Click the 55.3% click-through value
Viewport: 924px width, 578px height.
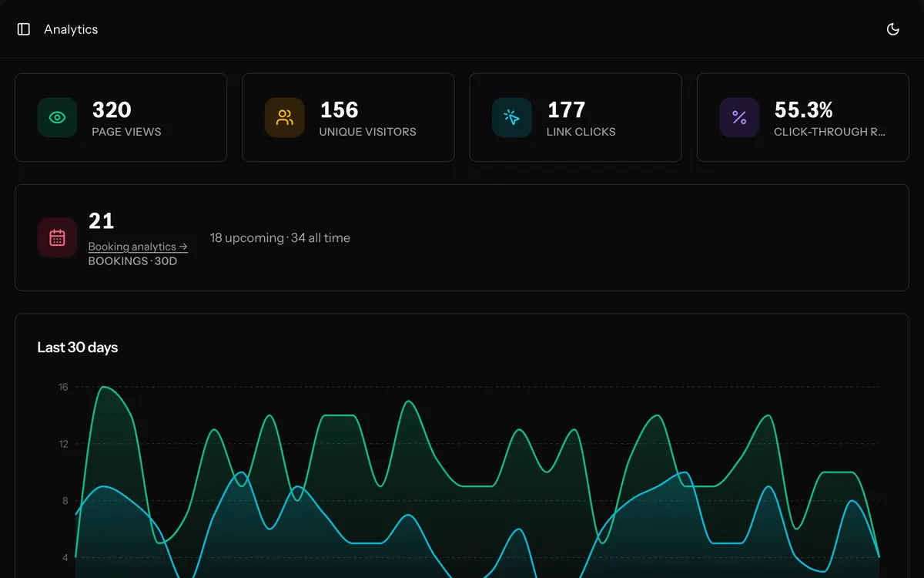pyautogui.click(x=803, y=109)
